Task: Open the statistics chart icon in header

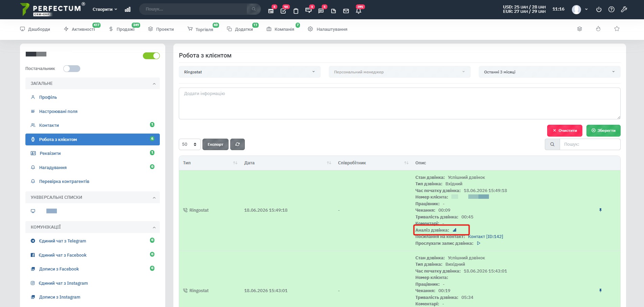Action: coord(128,9)
